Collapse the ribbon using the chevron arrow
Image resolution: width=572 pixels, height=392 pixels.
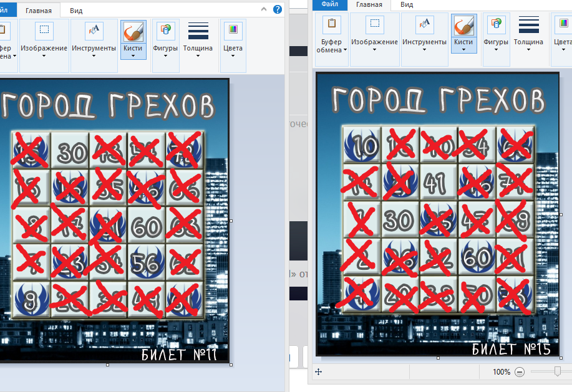[x=264, y=9]
